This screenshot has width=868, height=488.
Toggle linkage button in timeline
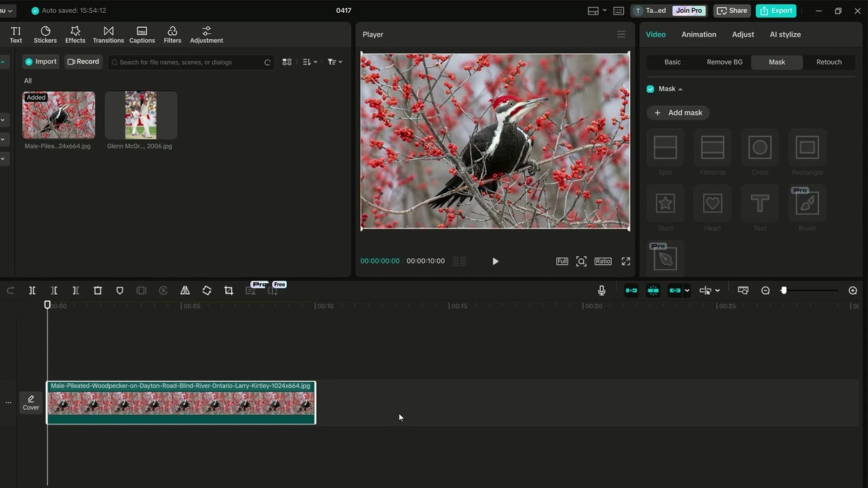[x=675, y=290]
